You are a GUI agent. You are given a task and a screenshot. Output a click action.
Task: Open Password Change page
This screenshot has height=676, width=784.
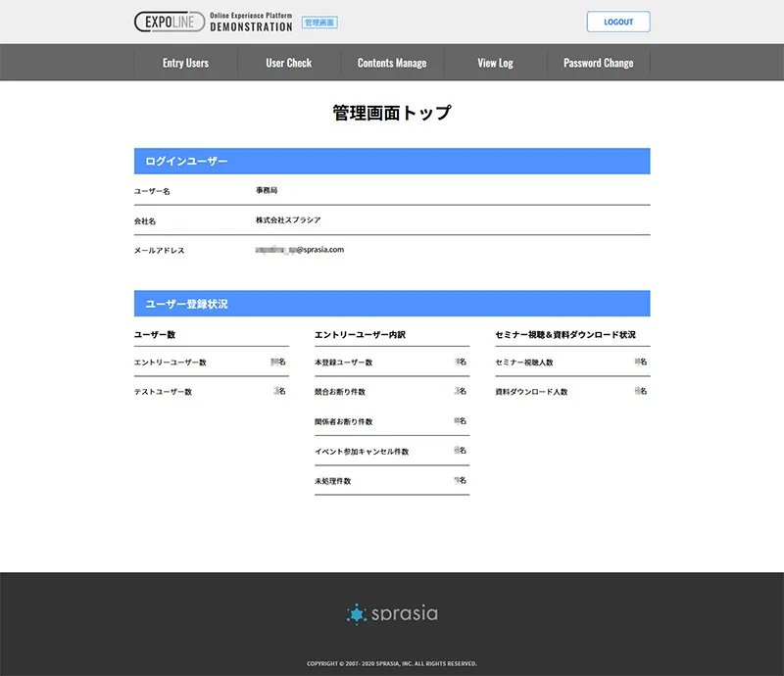[x=599, y=63]
